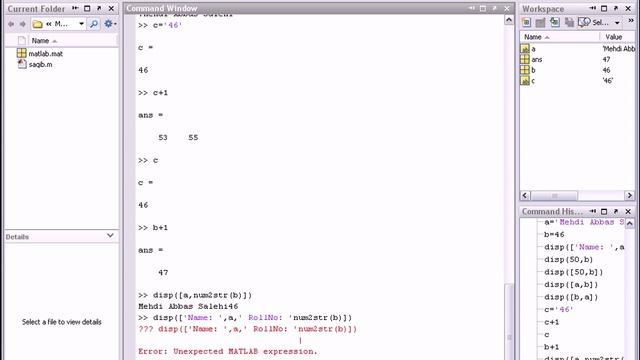640x360 pixels.
Task: Click the error message text in Command Window
Action: tap(227, 351)
